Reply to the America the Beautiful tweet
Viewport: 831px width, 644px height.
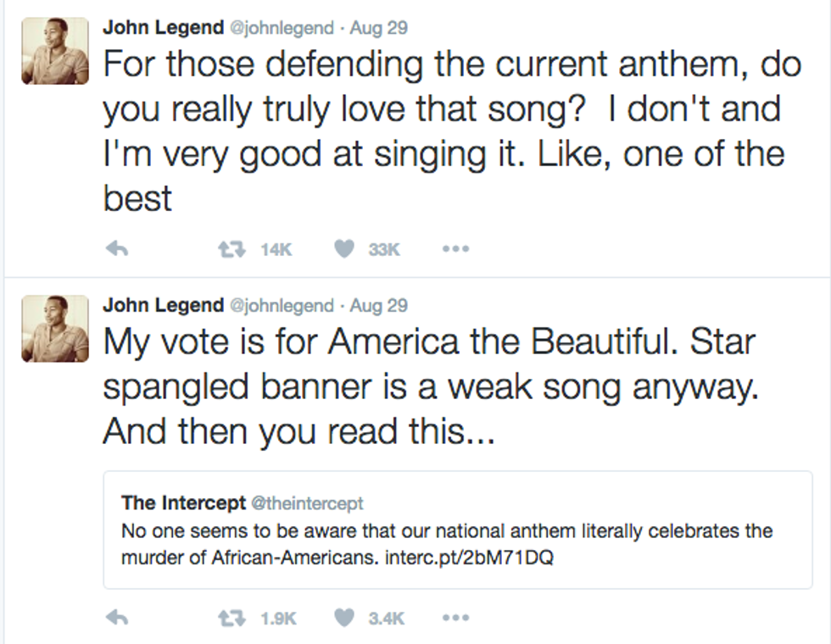pos(115,619)
